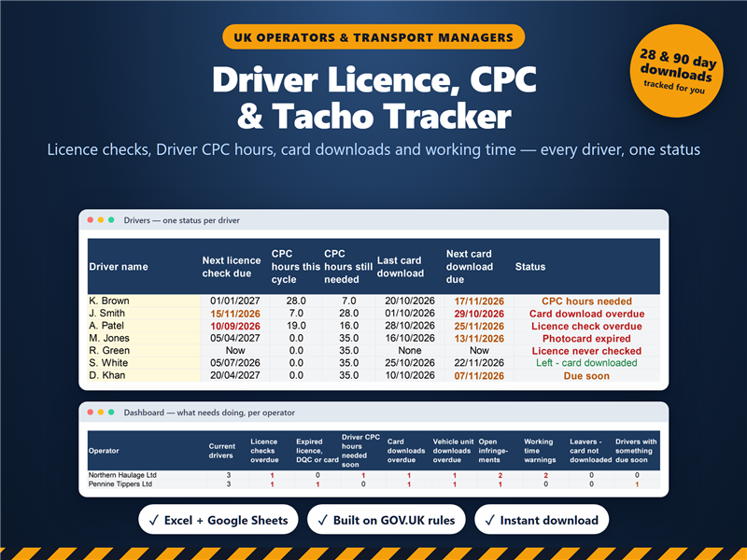Click the 07/11/2026 download due date
The width and height of the screenshot is (747, 560).
(479, 376)
